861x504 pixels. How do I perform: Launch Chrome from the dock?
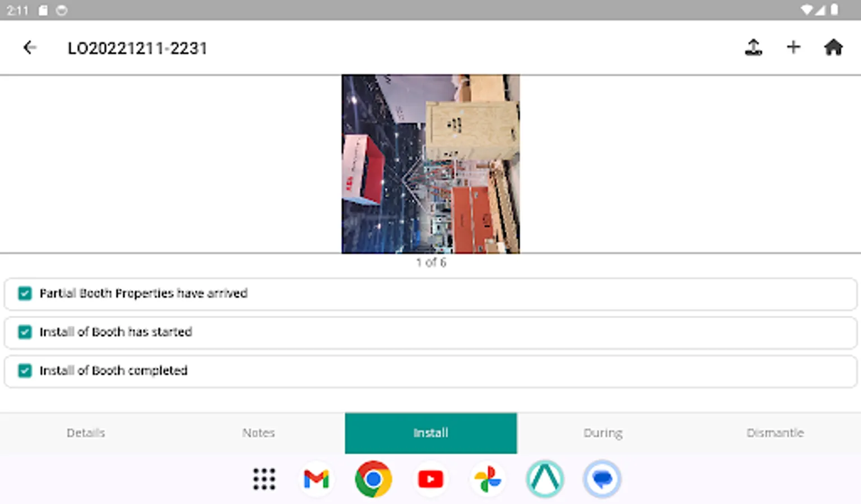click(373, 479)
